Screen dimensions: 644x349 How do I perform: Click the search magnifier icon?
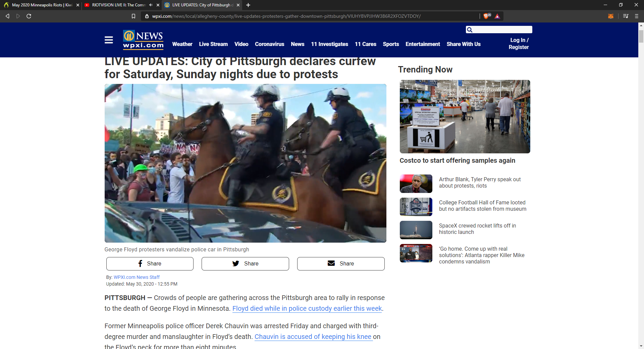coord(470,30)
